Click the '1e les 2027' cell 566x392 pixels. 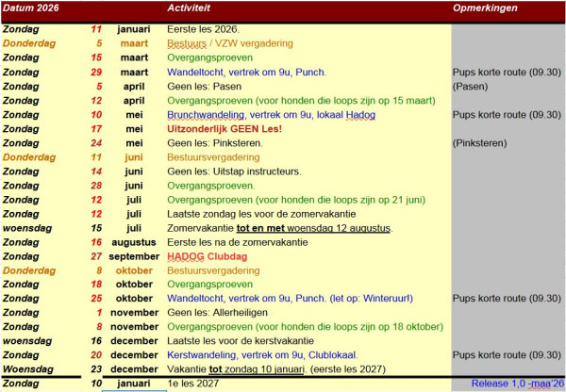click(x=192, y=384)
